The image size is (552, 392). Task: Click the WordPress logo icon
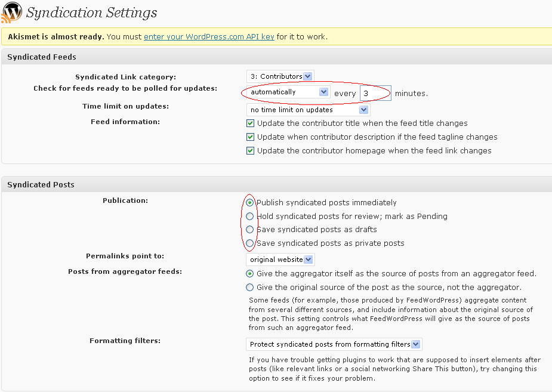point(11,13)
